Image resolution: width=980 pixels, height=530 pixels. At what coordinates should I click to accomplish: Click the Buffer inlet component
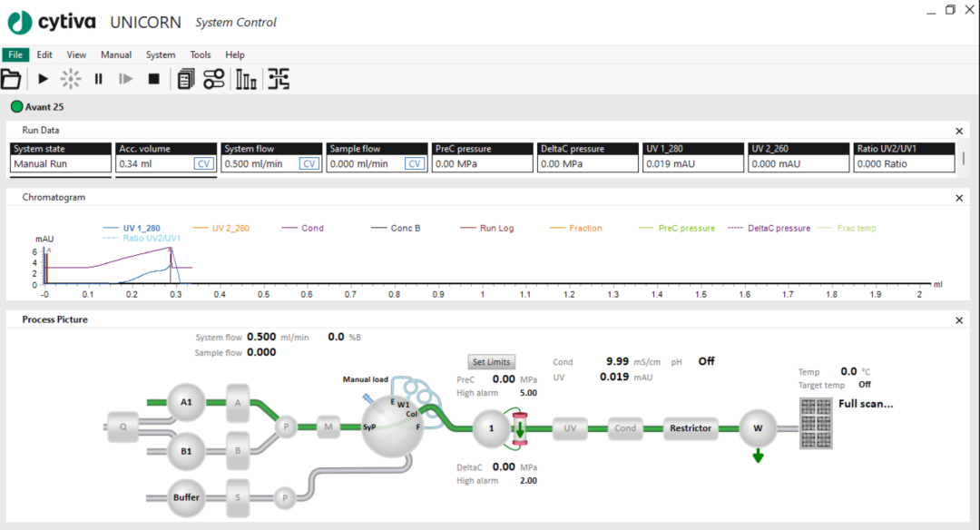[186, 497]
